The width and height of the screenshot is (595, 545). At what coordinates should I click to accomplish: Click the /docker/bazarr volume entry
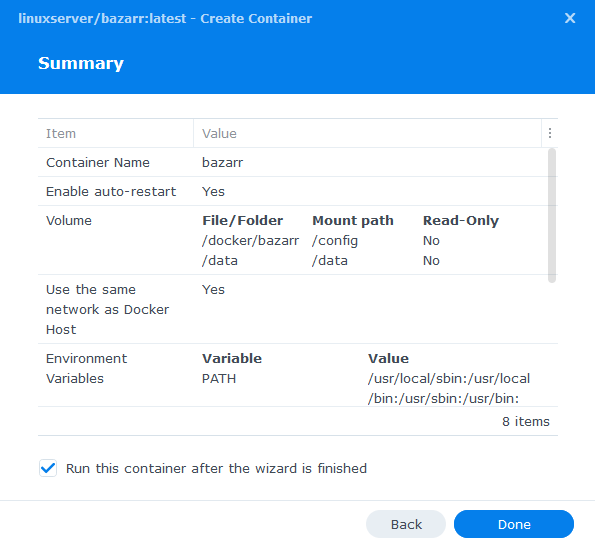[250, 241]
